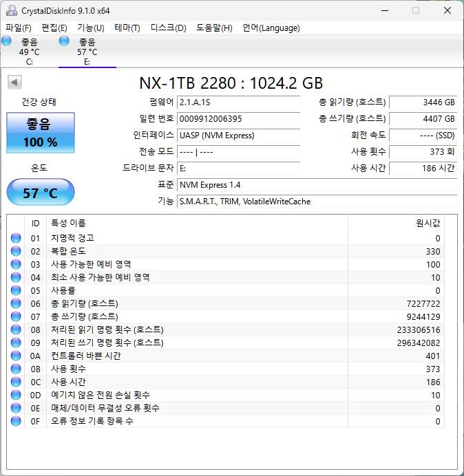Screen dimensions: 464x476
Task: Click the status orb for disk C:
Action: click(x=6, y=41)
